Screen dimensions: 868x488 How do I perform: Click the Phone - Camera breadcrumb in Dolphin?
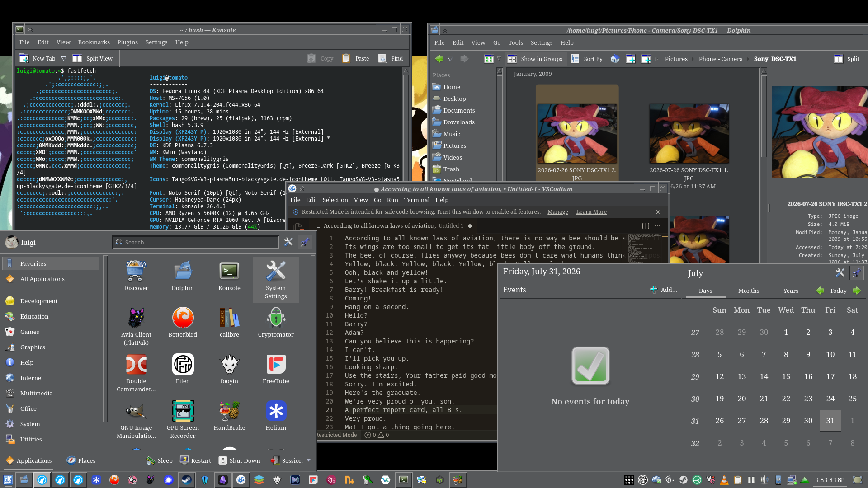point(720,59)
